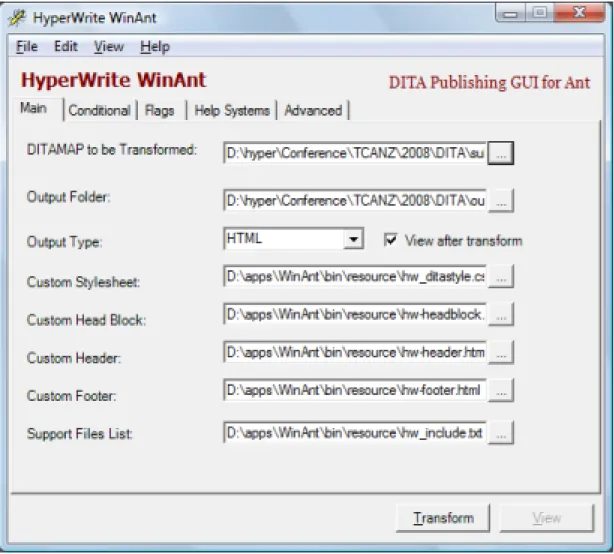Expand the Output Type dropdown arrow

[x=353, y=239]
